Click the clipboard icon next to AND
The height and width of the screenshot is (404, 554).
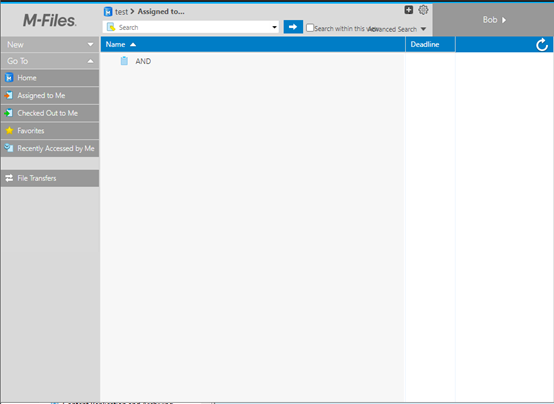[x=124, y=61]
